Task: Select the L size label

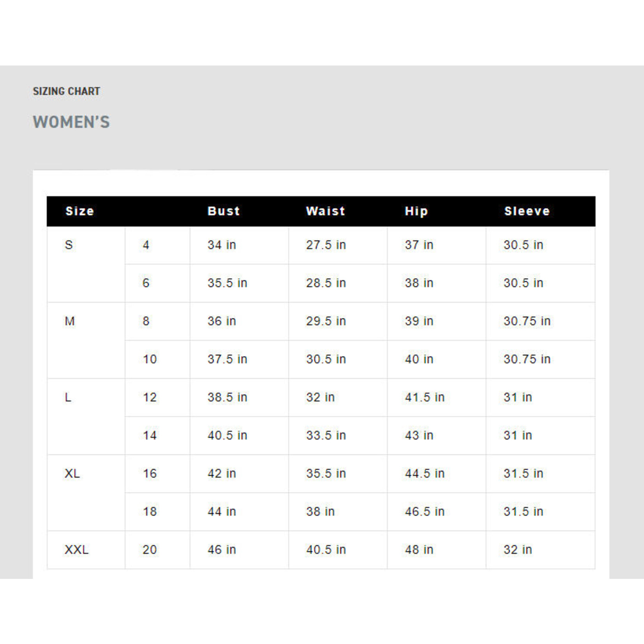Action: tap(68, 397)
